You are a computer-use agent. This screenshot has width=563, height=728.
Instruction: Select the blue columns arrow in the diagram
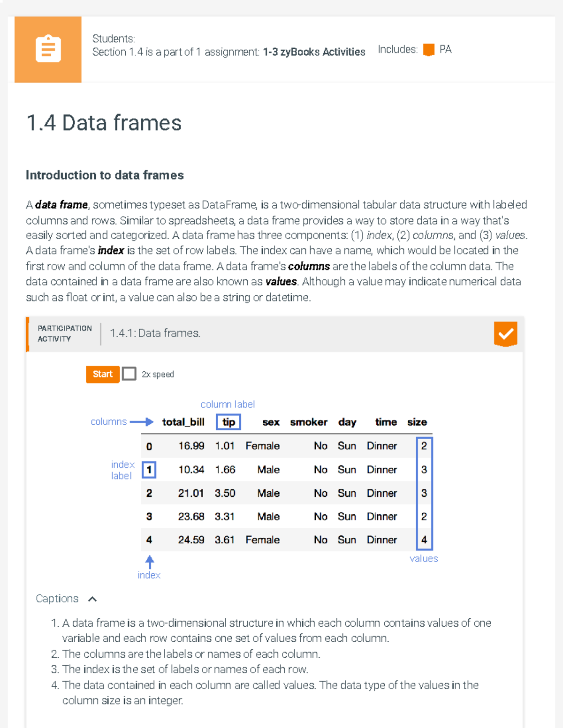143,422
